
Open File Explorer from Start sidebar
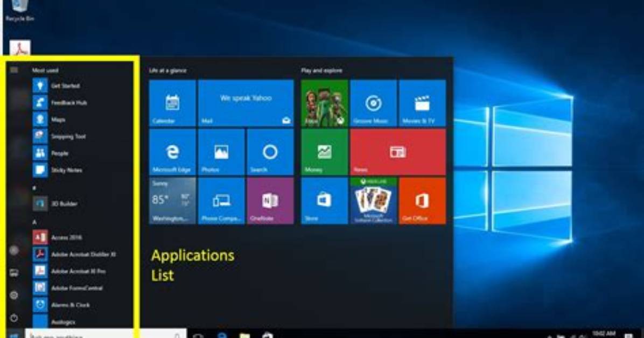[14, 273]
